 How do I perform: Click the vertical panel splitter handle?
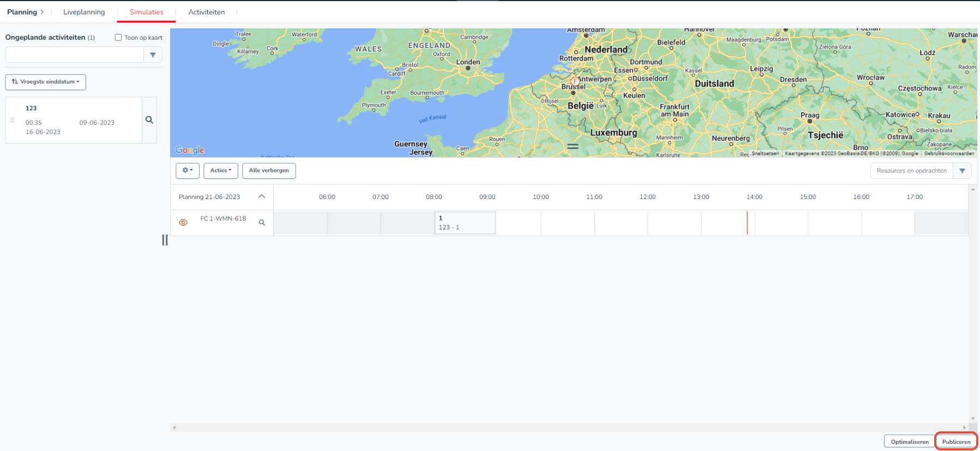coord(165,240)
